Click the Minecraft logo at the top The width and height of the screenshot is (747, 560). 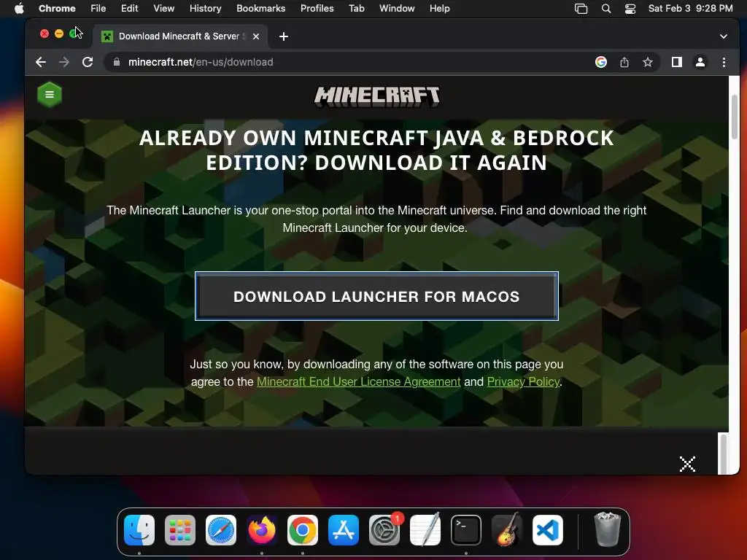point(377,97)
